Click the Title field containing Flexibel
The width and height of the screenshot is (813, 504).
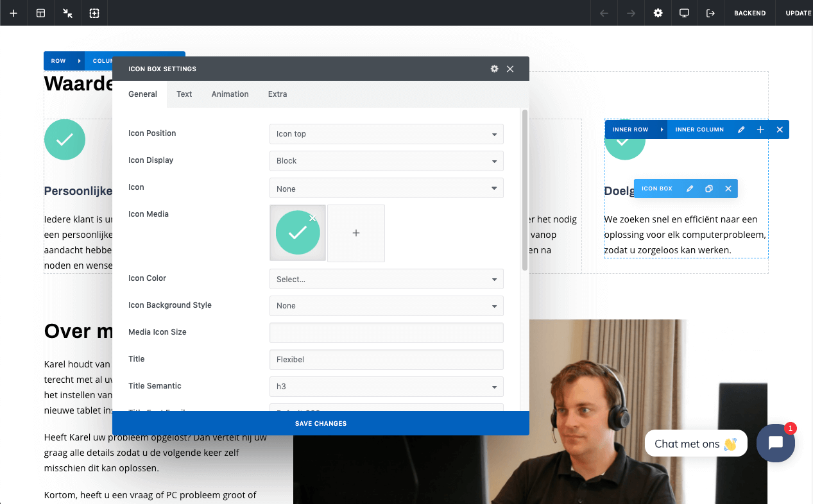point(386,360)
